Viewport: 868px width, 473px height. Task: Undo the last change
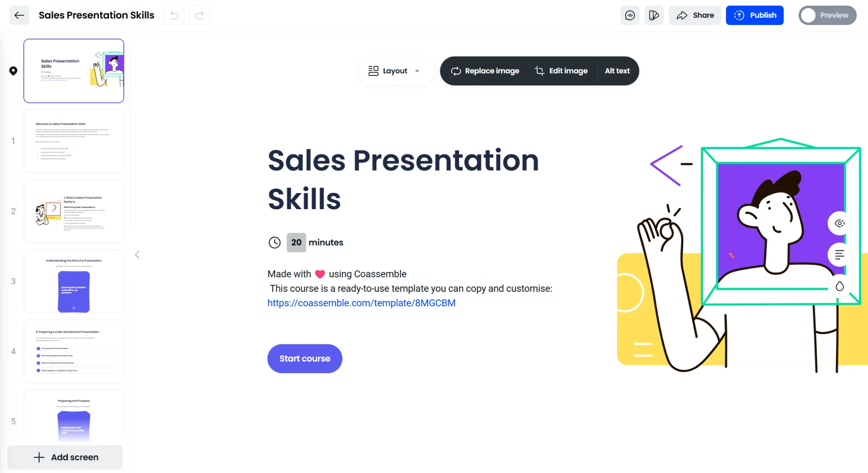pos(174,15)
